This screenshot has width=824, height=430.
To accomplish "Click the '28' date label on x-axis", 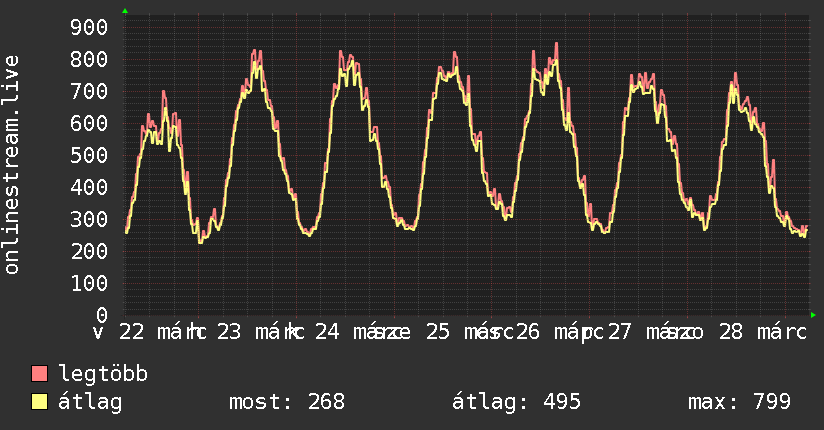I will pos(730,332).
